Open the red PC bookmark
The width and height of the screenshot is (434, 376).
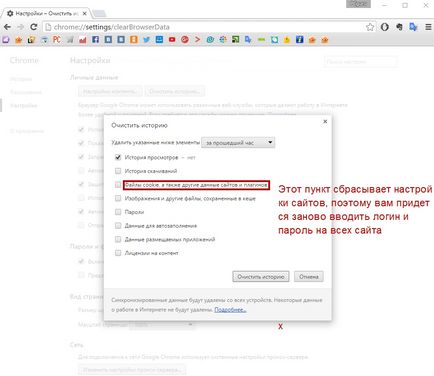click(57, 40)
